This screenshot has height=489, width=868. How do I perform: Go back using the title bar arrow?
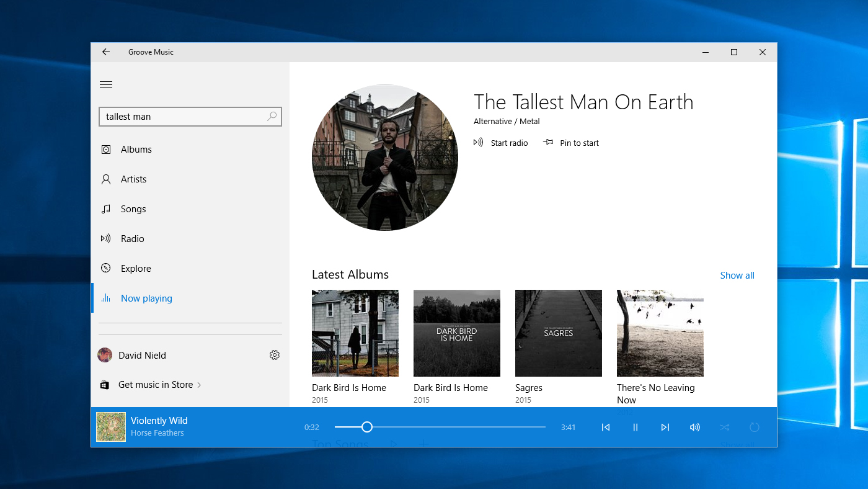[x=106, y=52]
